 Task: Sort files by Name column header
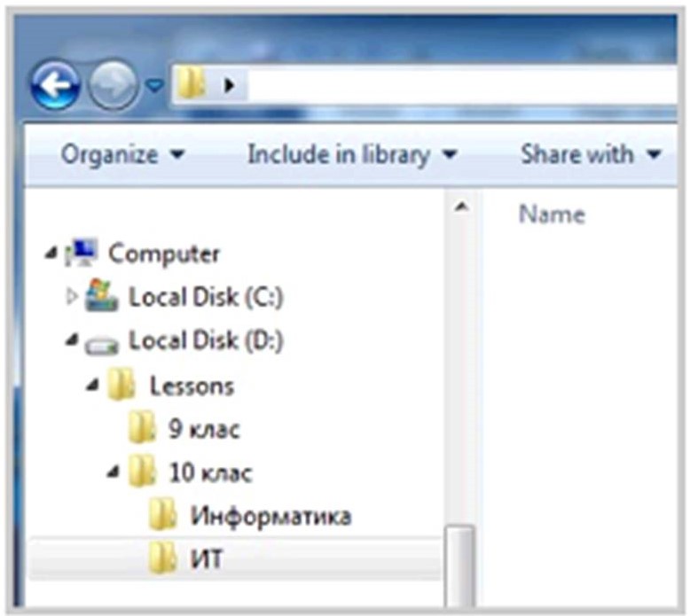(x=551, y=214)
